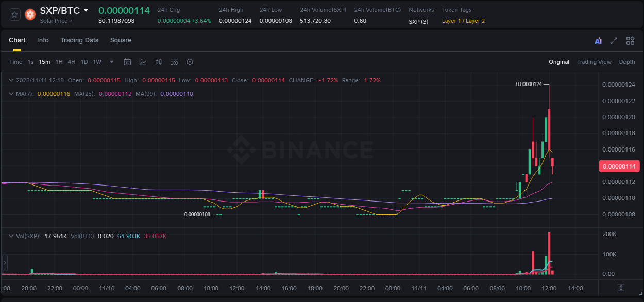Switch to the Trading Data tab
644x302 pixels.
(x=79, y=40)
